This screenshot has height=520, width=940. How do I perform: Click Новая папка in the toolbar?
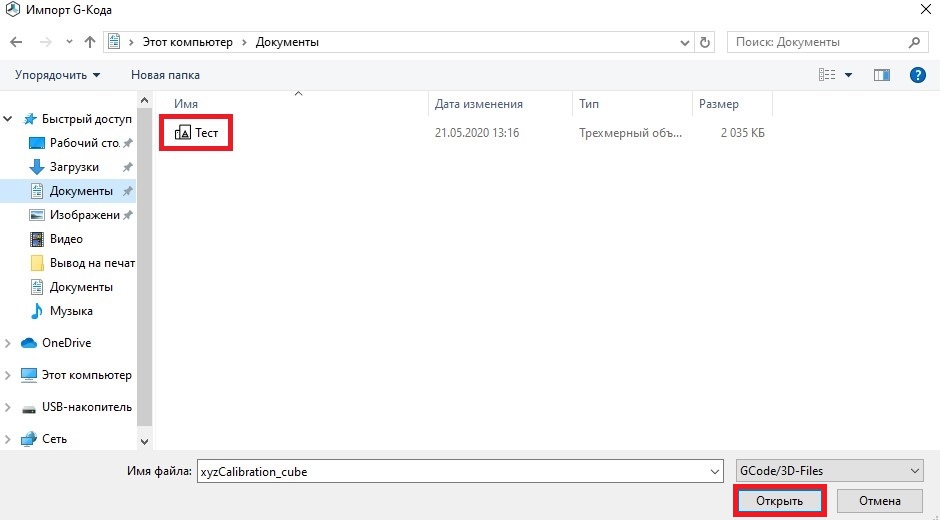[165, 75]
